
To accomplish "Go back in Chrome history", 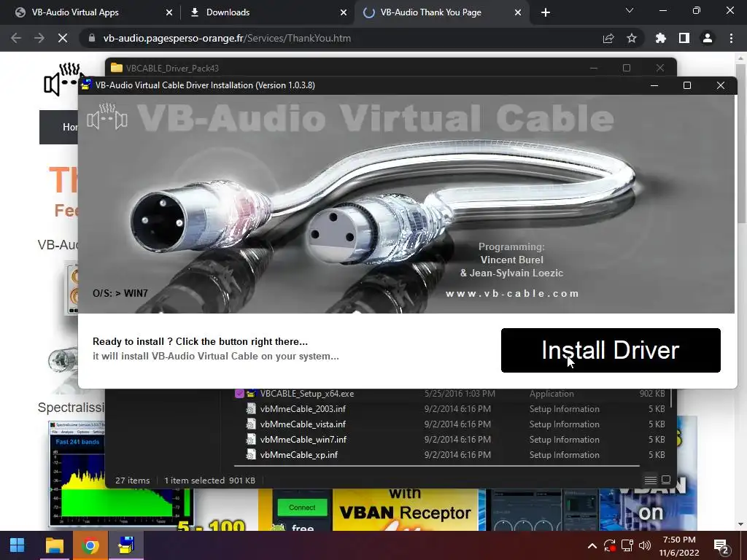I will coord(16,38).
